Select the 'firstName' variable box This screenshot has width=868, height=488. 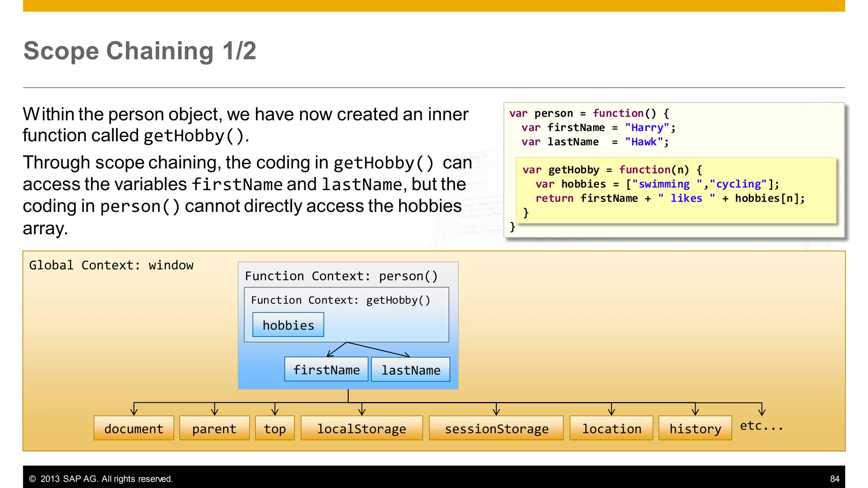(326, 369)
